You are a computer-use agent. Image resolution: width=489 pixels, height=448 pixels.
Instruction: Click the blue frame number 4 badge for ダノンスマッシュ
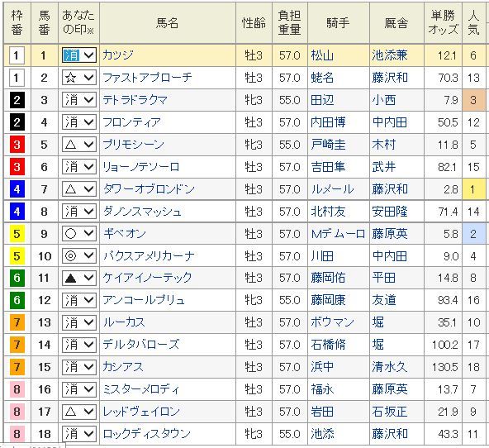tap(17, 212)
